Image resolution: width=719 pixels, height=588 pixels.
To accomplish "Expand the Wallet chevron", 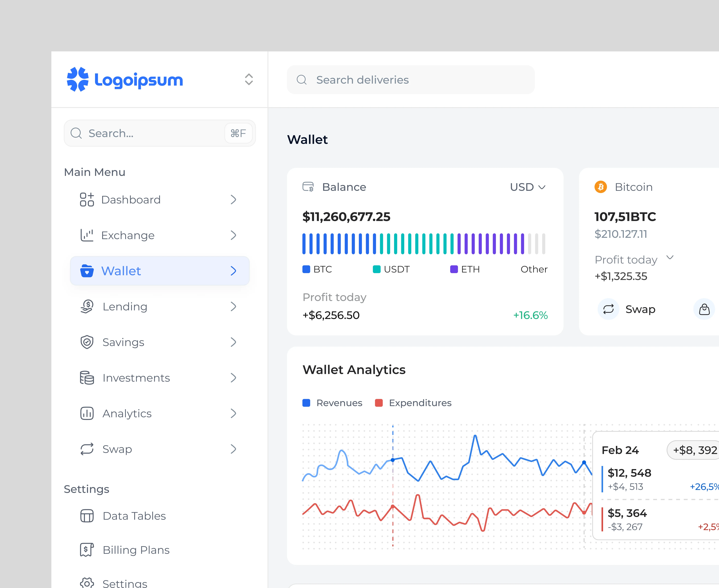I will tap(233, 271).
